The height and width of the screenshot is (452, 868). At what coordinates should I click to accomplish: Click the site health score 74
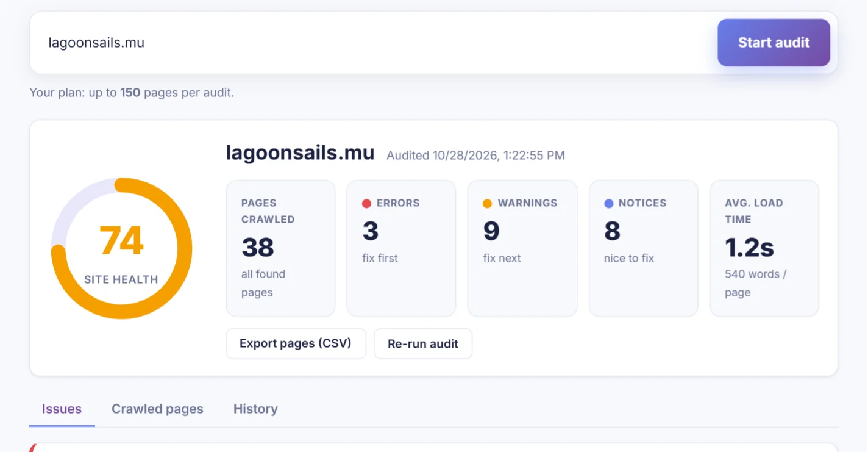[122, 240]
